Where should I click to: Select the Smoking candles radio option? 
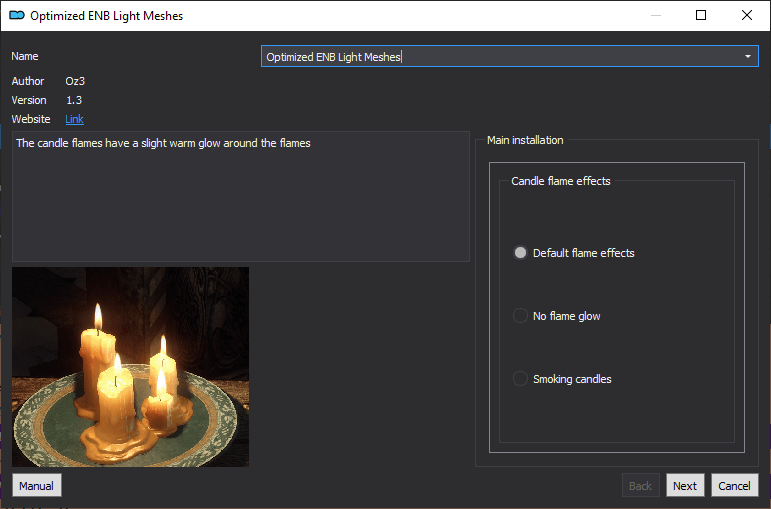(520, 379)
